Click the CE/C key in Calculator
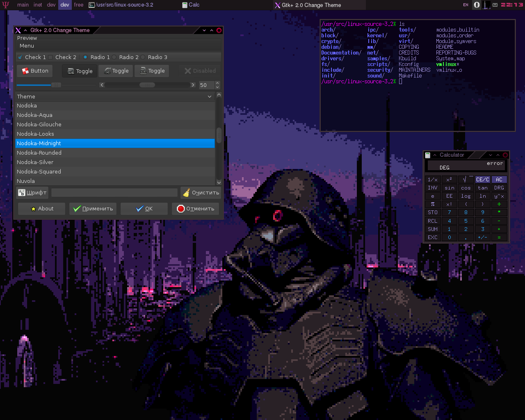The image size is (525, 420). pos(483,180)
